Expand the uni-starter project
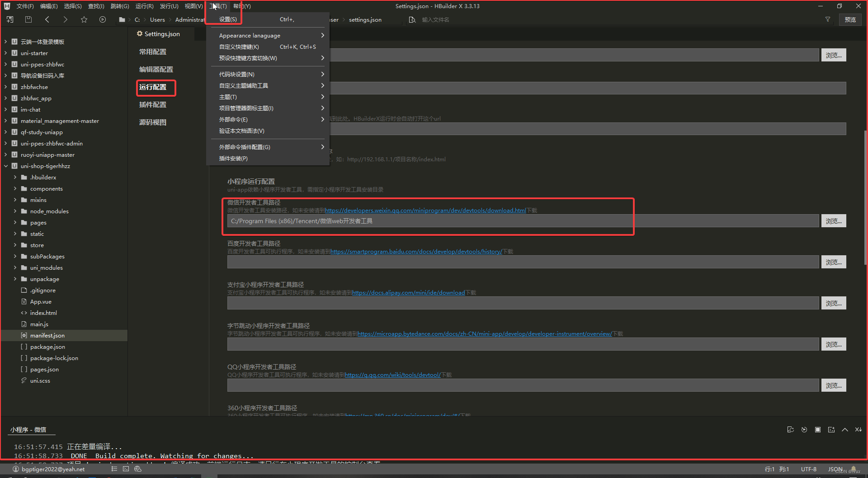868x478 pixels. point(5,53)
